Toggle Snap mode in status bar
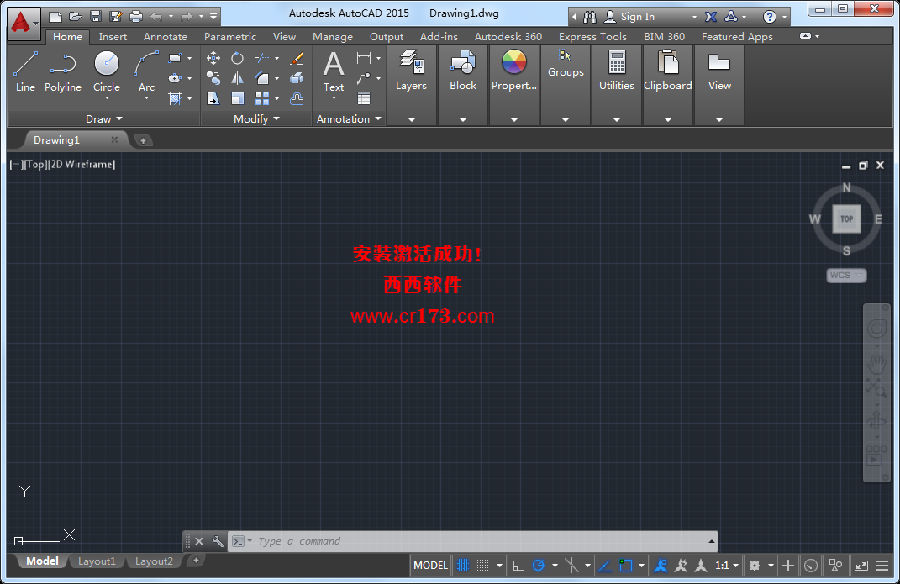Screen dimensions: 900x584 (x=483, y=566)
